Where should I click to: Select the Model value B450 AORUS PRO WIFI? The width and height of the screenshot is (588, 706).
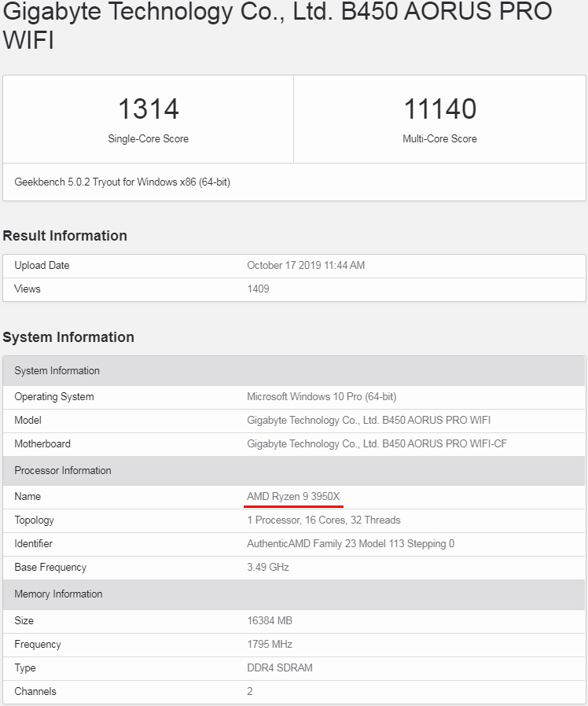click(x=369, y=420)
